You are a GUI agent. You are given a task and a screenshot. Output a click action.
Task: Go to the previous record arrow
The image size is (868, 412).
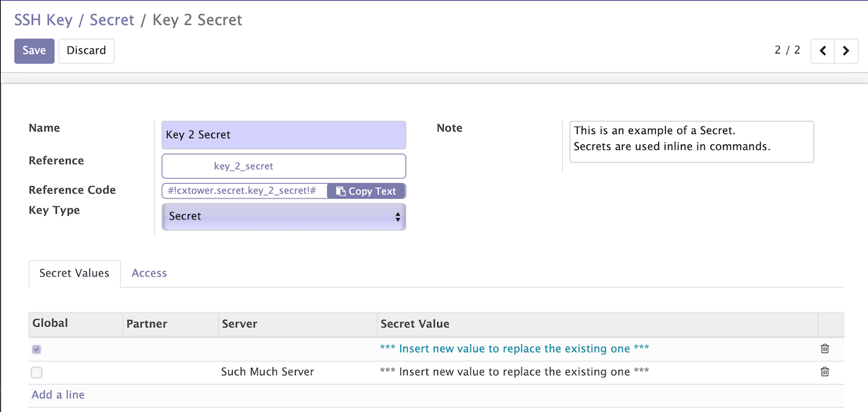[823, 51]
